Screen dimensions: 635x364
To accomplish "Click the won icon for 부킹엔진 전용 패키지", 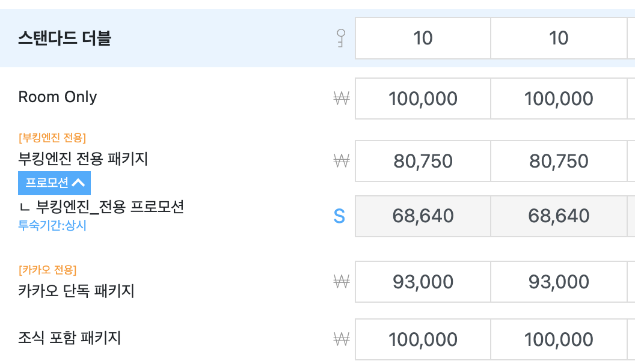I will pyautogui.click(x=342, y=160).
